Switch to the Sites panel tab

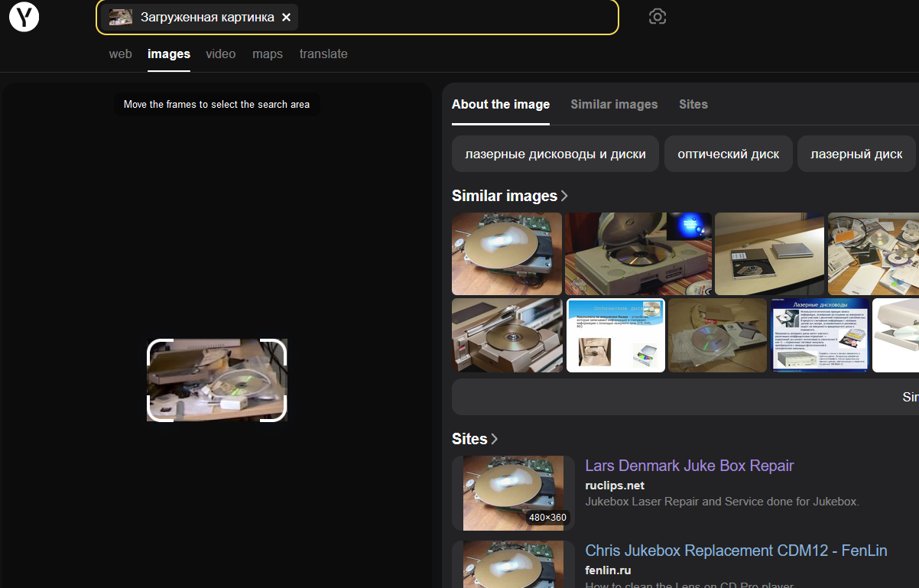(693, 105)
